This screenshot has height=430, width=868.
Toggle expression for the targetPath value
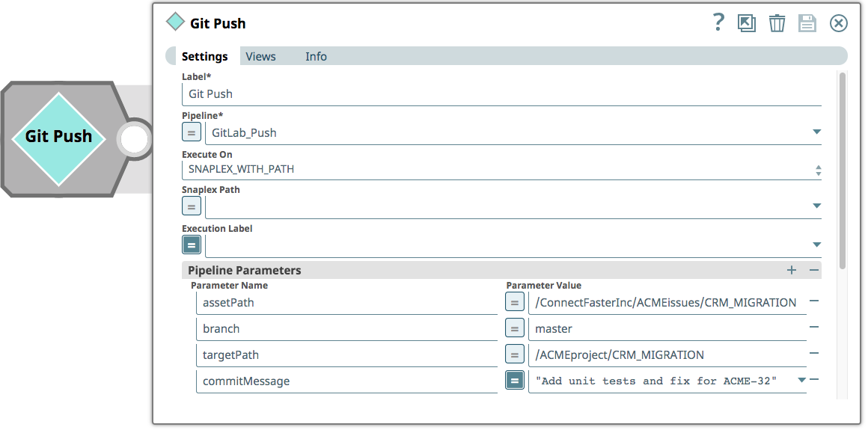point(515,354)
